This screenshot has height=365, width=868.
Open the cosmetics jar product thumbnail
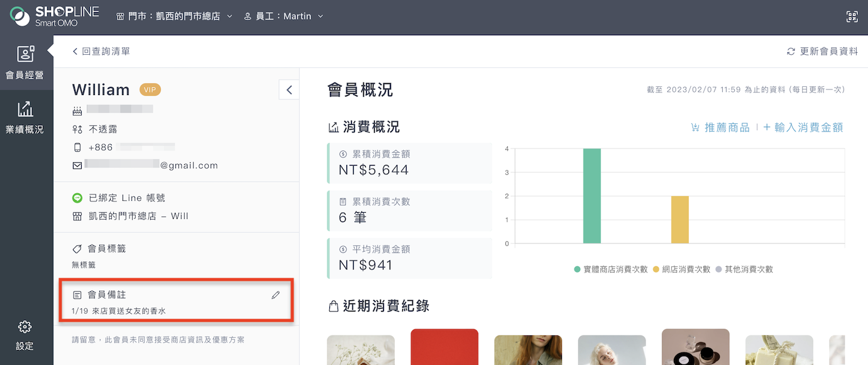click(696, 347)
